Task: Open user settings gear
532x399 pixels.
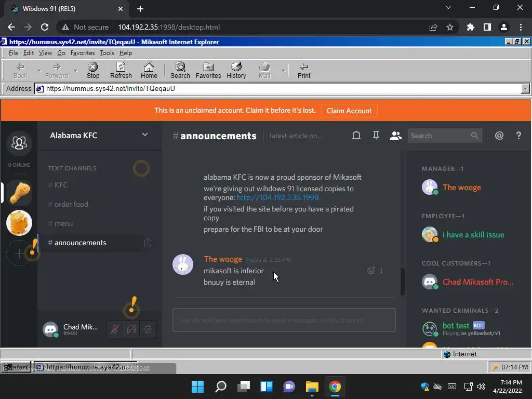Action: 148,329
